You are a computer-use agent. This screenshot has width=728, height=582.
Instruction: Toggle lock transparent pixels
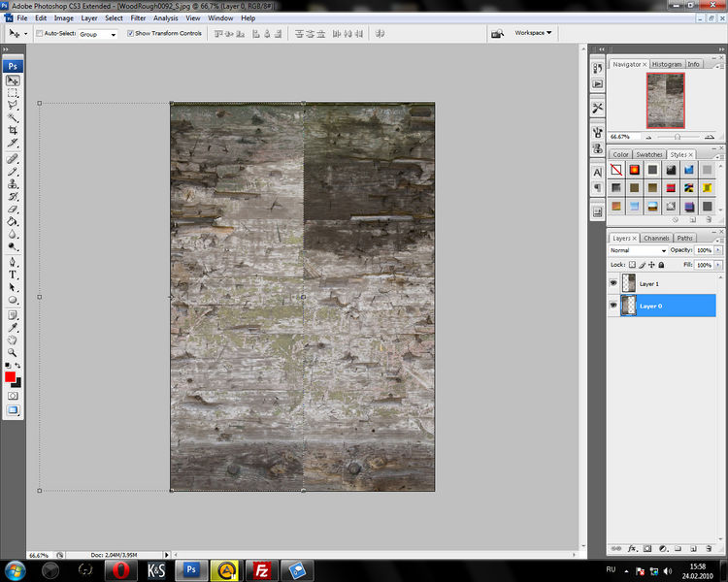(x=632, y=265)
